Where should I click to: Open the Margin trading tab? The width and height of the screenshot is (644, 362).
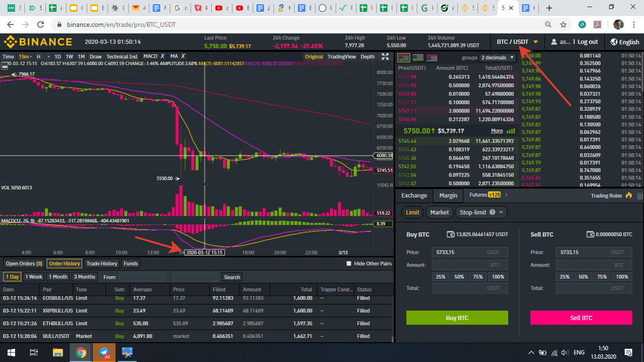click(448, 195)
